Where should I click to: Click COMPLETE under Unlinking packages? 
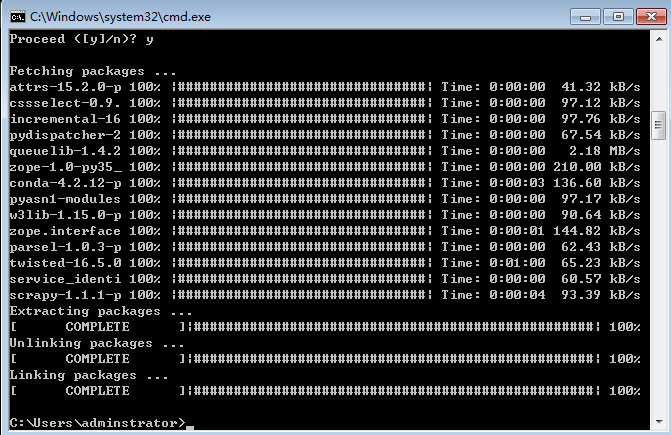coord(97,359)
